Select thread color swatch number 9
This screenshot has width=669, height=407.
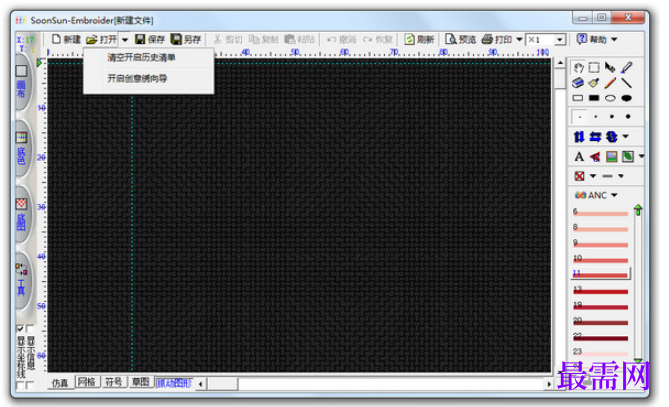point(600,243)
